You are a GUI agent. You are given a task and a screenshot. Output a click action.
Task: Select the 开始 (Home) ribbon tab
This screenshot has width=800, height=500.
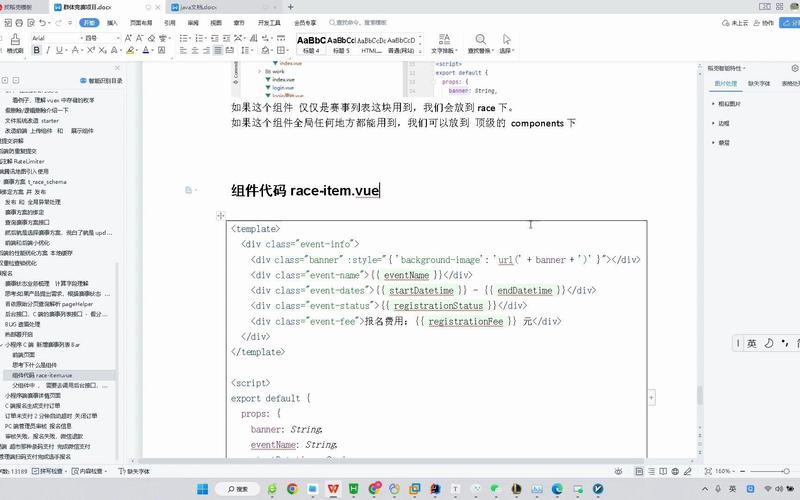click(x=89, y=22)
